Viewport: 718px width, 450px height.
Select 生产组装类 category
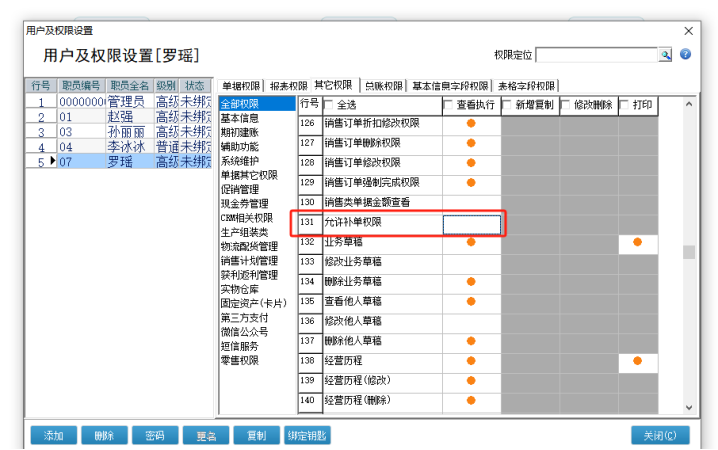click(245, 232)
